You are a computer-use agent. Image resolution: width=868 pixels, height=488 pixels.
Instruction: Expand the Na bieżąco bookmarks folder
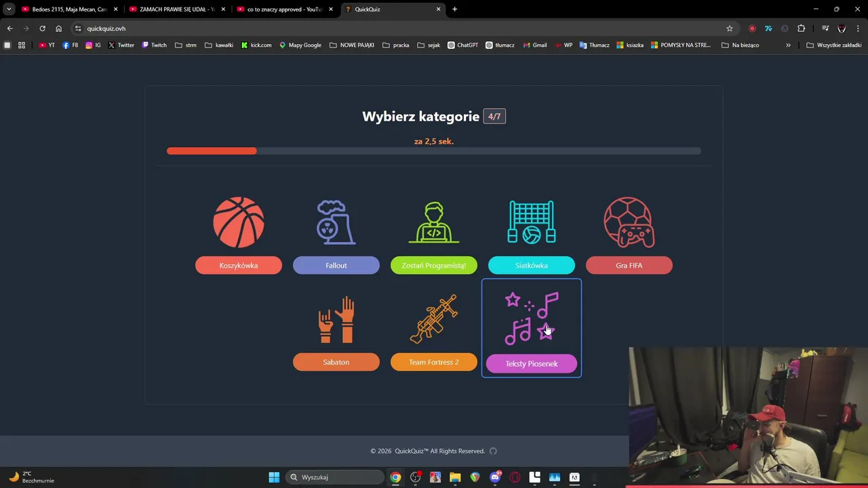[x=740, y=45]
